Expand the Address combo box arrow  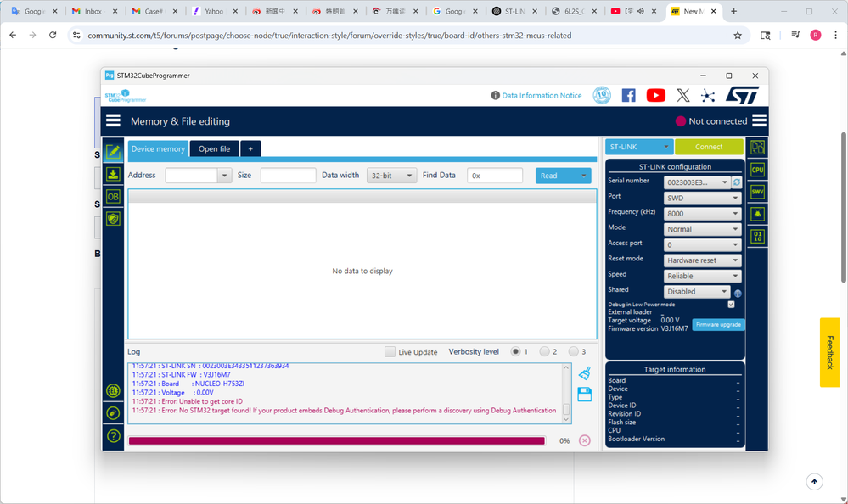tap(224, 176)
